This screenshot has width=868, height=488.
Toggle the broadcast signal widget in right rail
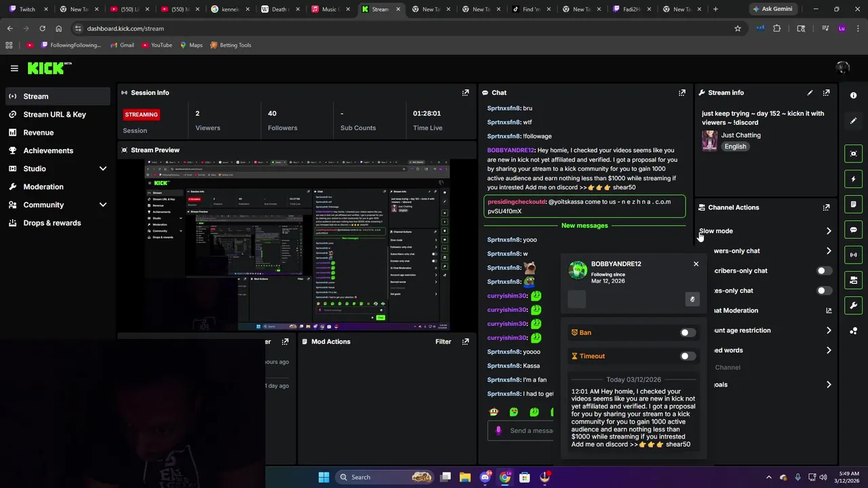853,255
